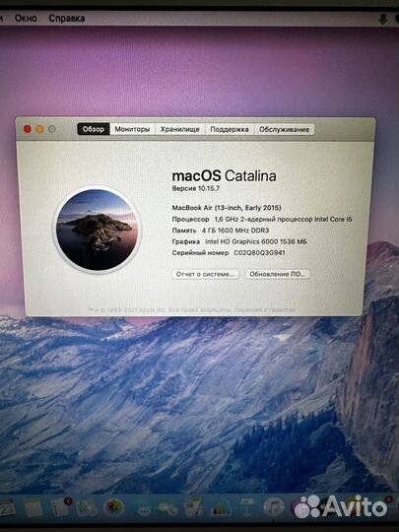
Task: Open Keynote from the Dock
Action: (x=246, y=508)
